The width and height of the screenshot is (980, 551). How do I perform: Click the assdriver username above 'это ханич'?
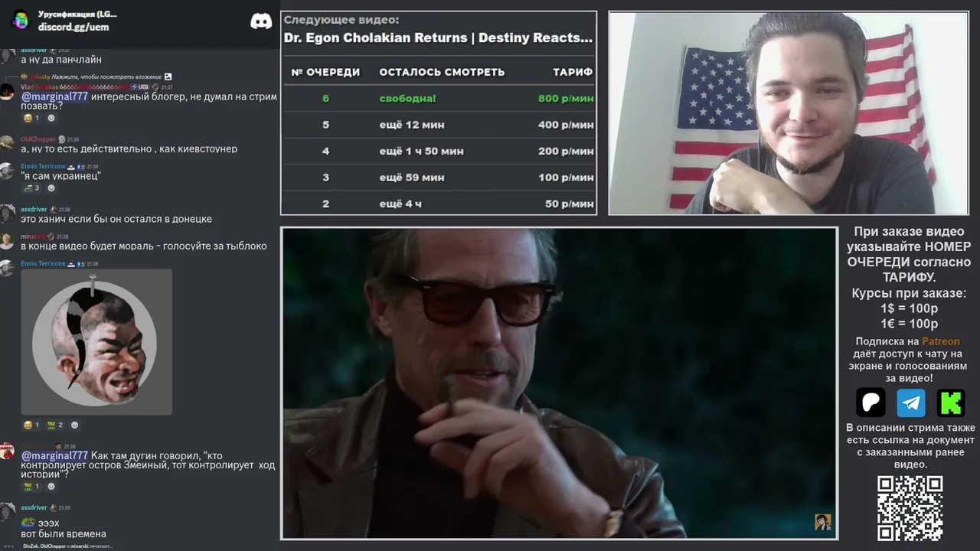[x=34, y=209]
